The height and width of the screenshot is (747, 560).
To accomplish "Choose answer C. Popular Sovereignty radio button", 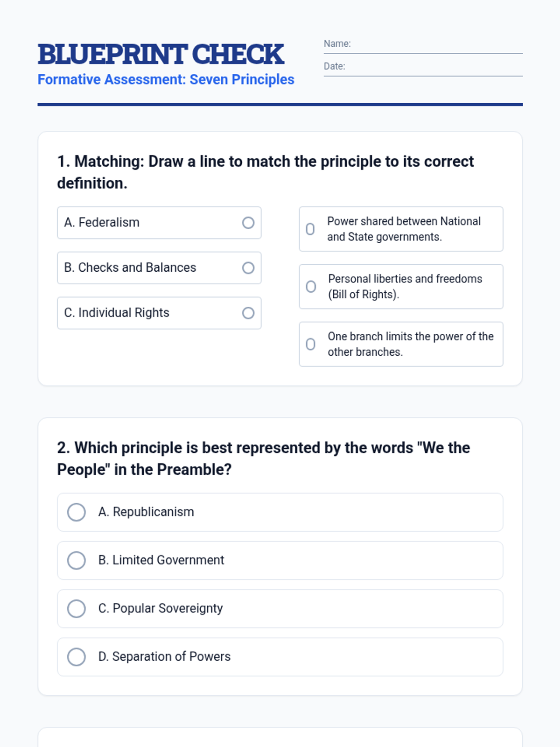I will [x=77, y=609].
